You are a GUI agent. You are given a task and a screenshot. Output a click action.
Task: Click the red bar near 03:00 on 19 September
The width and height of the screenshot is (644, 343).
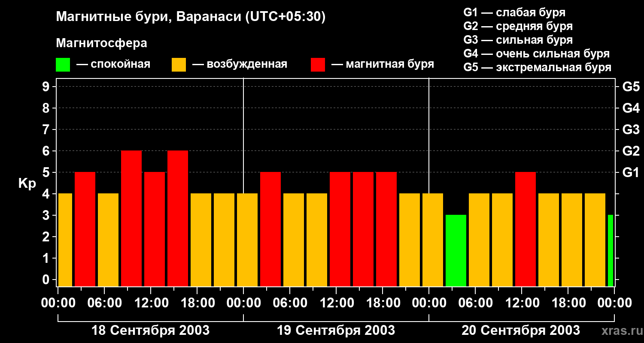click(x=270, y=229)
